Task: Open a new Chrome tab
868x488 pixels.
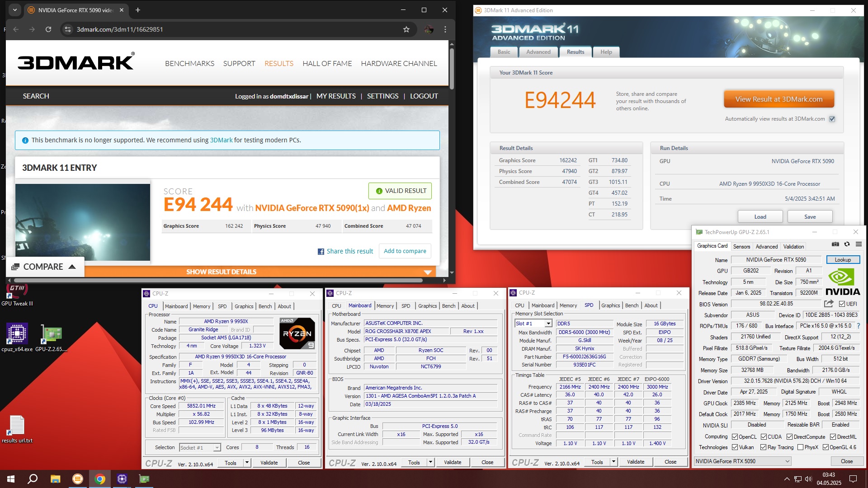Action: coord(138,10)
